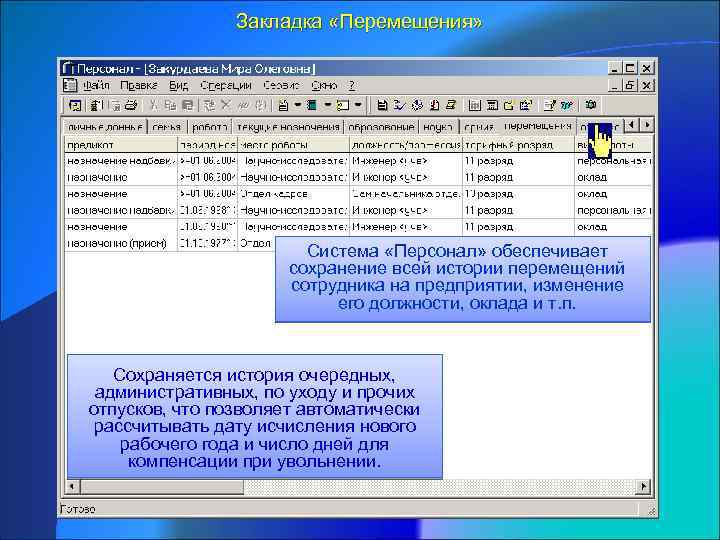Restore the inner document window in the menu bar
This screenshot has height=540, width=720.
tap(630, 85)
